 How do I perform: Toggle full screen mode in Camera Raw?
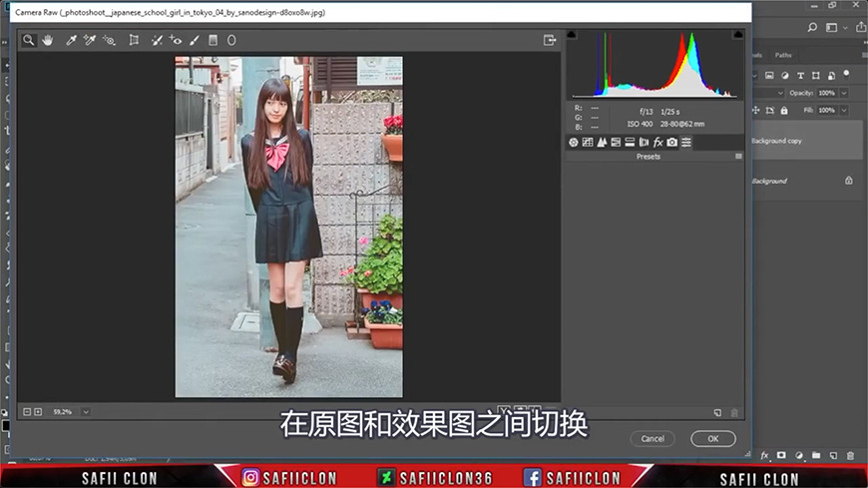point(549,40)
